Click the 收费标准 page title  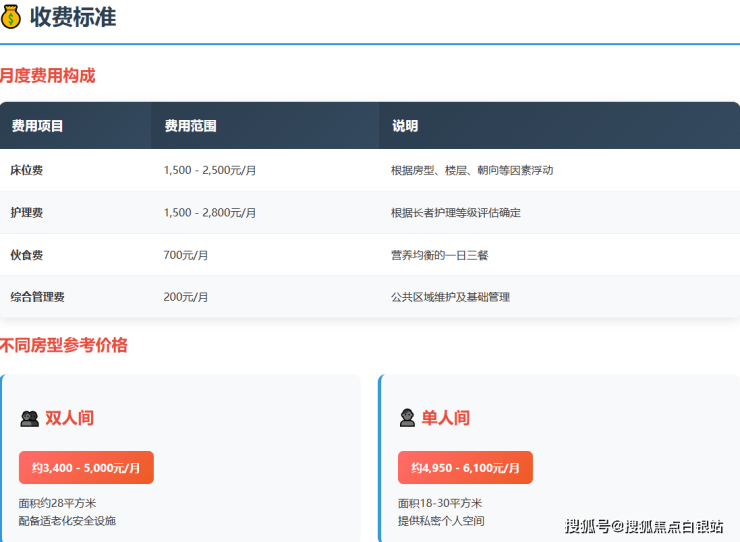(x=73, y=16)
